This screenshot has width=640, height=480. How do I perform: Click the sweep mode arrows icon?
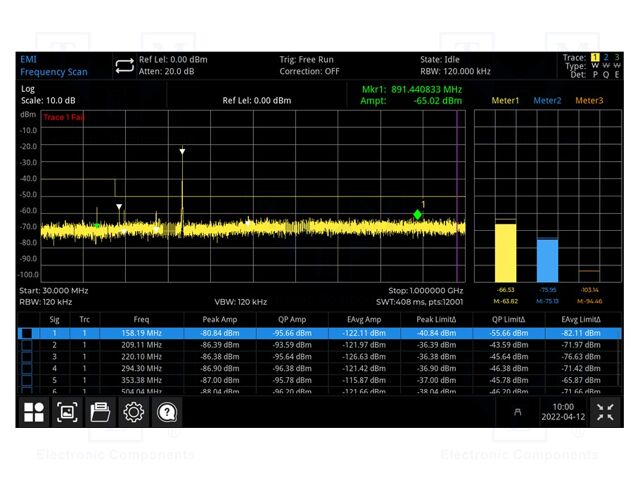pyautogui.click(x=124, y=65)
